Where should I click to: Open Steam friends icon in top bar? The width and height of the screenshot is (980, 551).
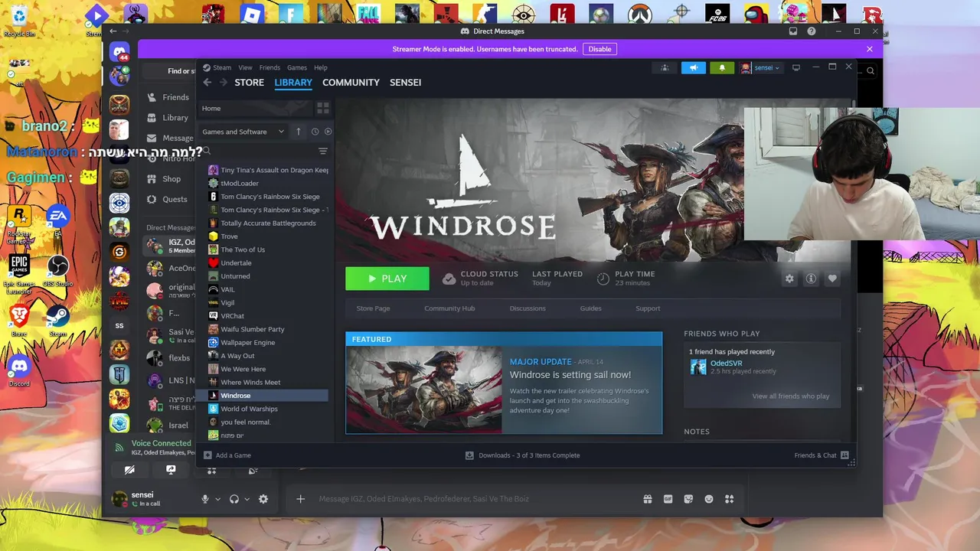[x=665, y=67]
